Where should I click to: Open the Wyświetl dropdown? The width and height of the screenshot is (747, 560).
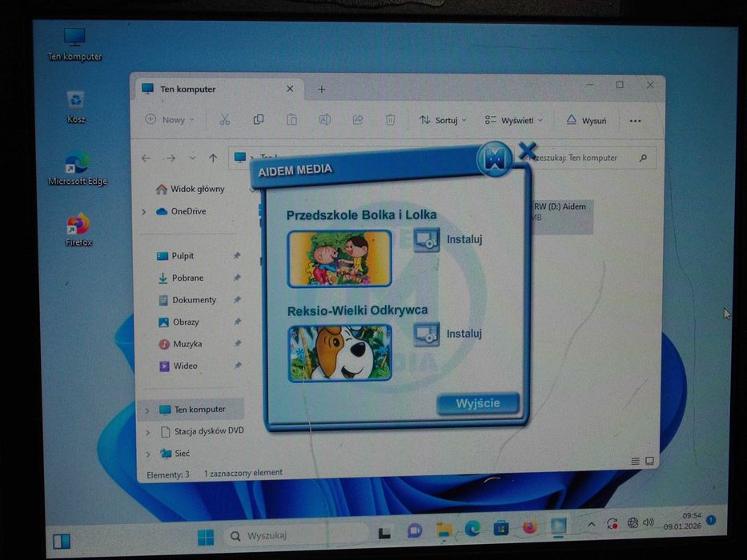pos(513,121)
